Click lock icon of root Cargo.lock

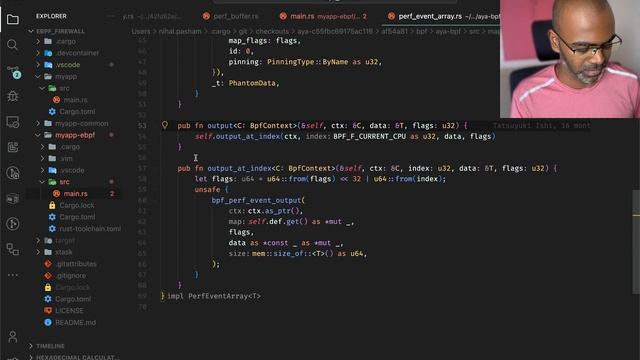48,287
